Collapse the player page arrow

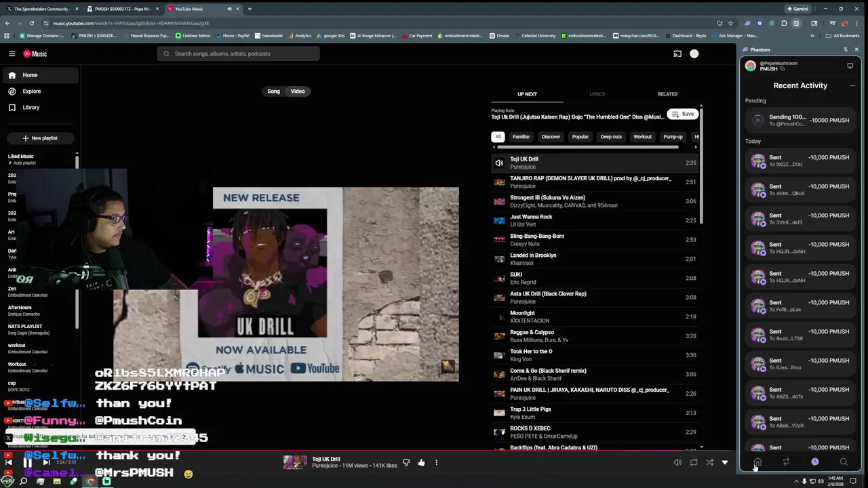[725, 462]
